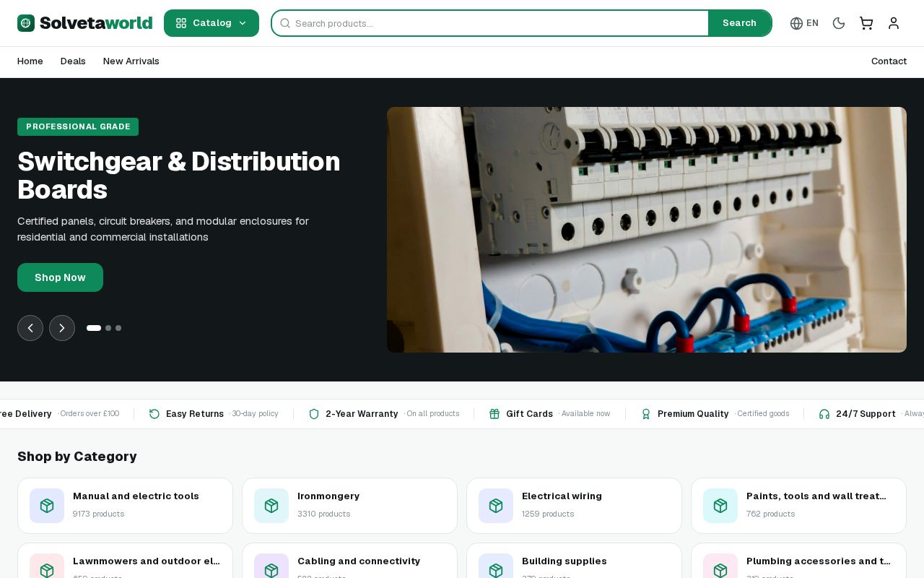Click the green Search button
Screen dimensions: 924x578
(739, 23)
